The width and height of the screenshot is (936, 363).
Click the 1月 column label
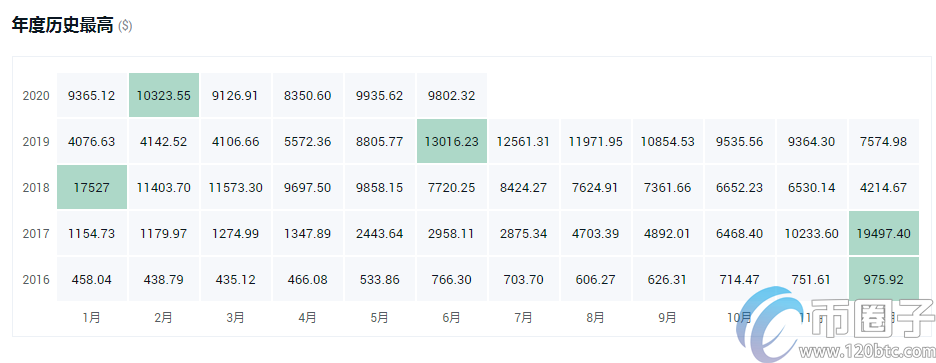pyautogui.click(x=91, y=318)
